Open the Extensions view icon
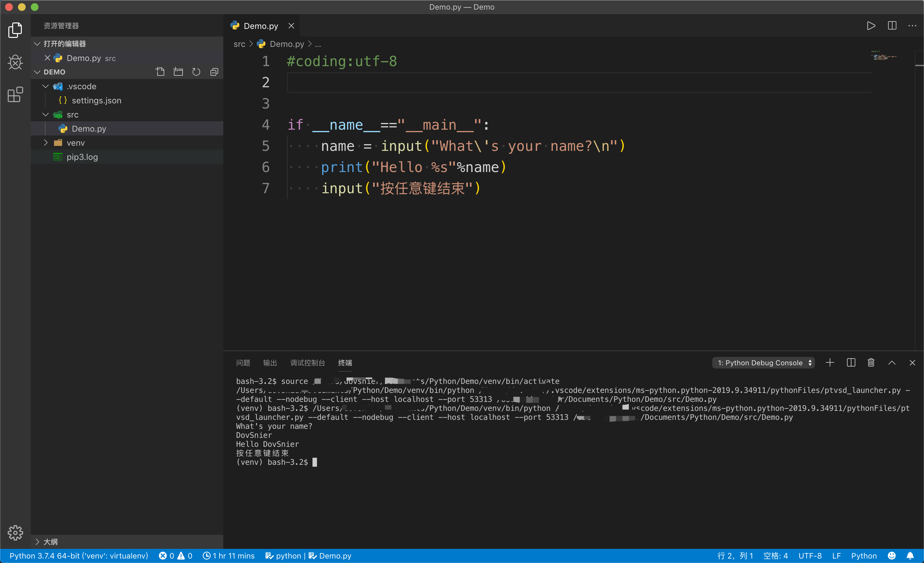Image resolution: width=924 pixels, height=563 pixels. [x=15, y=94]
